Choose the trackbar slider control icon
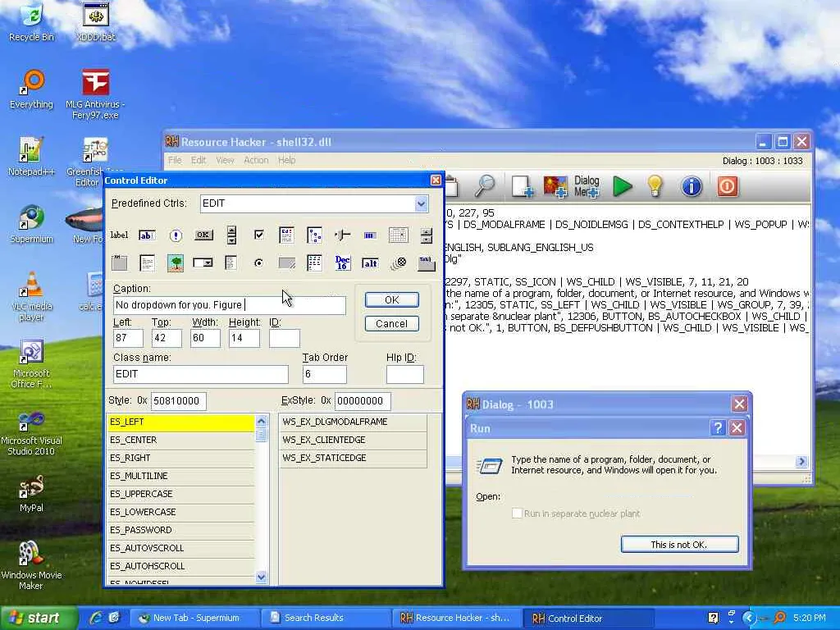The height and width of the screenshot is (630, 840). point(342,235)
